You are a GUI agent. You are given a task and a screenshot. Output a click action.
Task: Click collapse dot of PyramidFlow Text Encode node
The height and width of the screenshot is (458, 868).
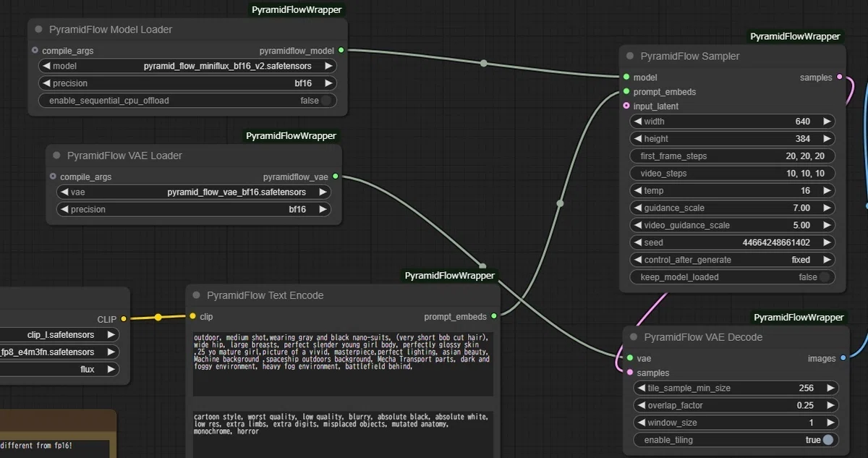pyautogui.click(x=197, y=295)
